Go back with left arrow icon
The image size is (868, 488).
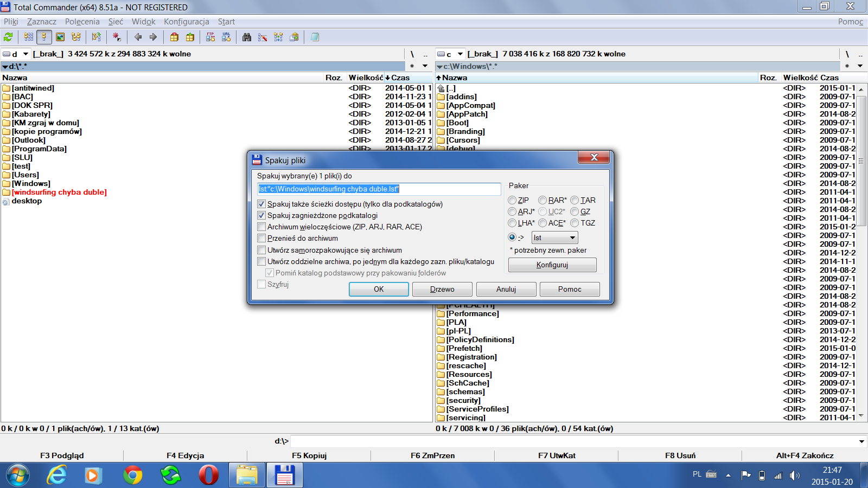138,37
